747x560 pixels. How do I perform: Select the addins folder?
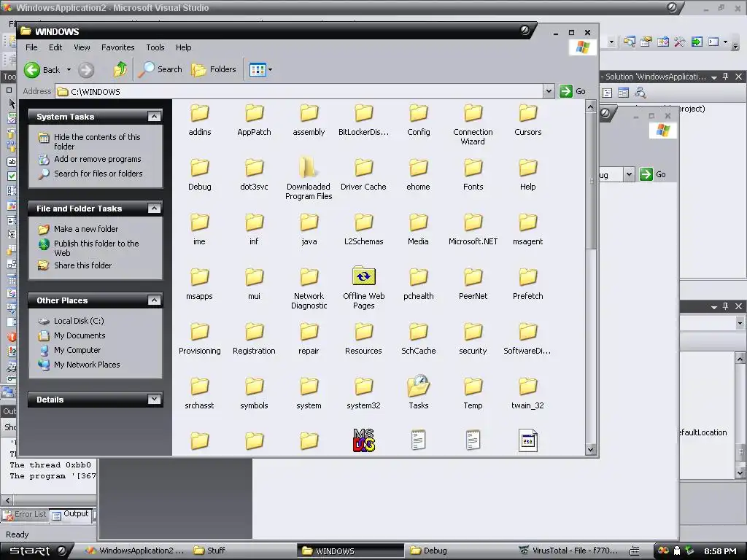point(200,120)
